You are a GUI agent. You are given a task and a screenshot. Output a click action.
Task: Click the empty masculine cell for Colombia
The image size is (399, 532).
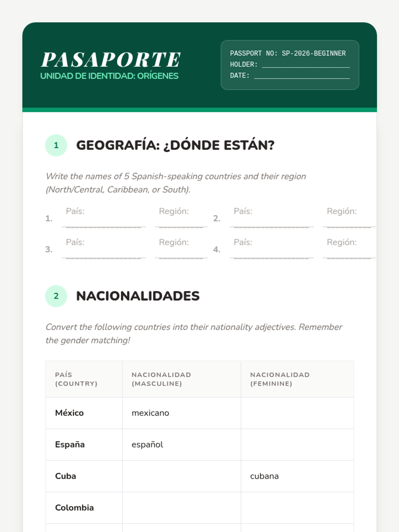coord(181,508)
